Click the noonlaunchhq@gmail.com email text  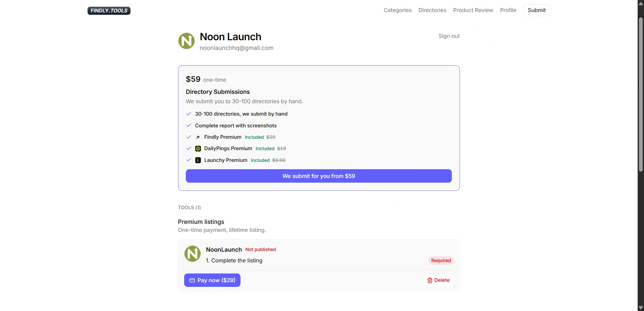tap(236, 48)
